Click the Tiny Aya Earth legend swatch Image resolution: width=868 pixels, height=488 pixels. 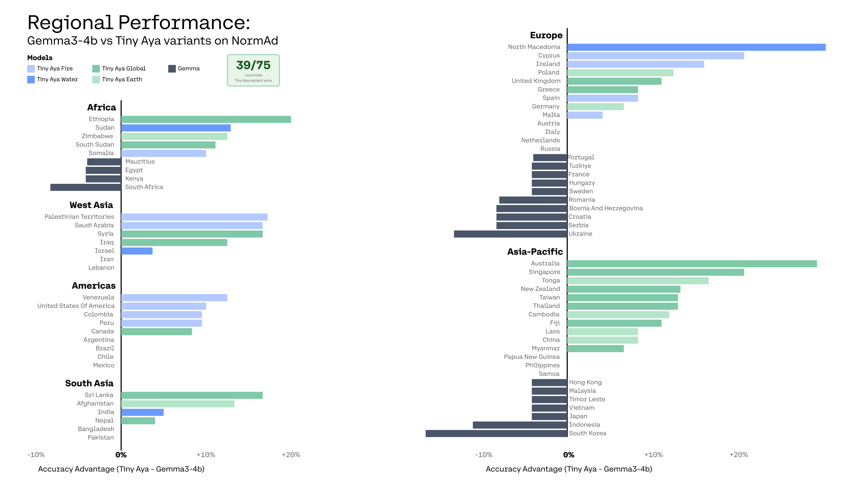click(x=96, y=79)
